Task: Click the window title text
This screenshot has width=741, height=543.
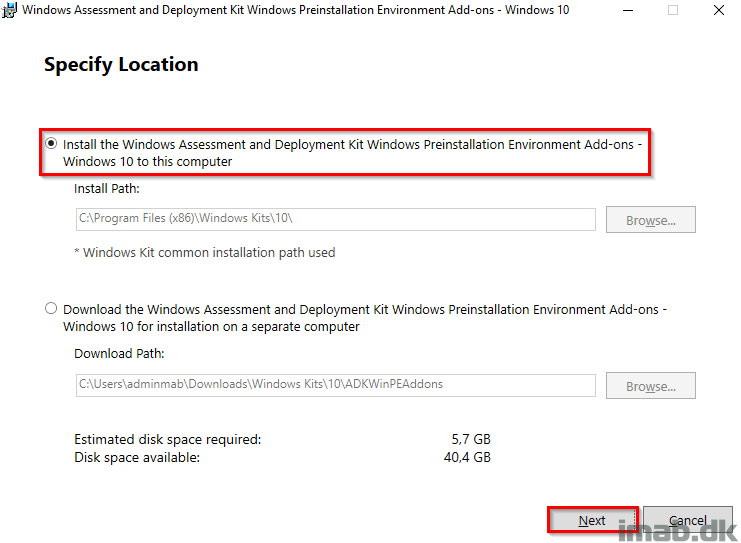Action: tap(296, 10)
